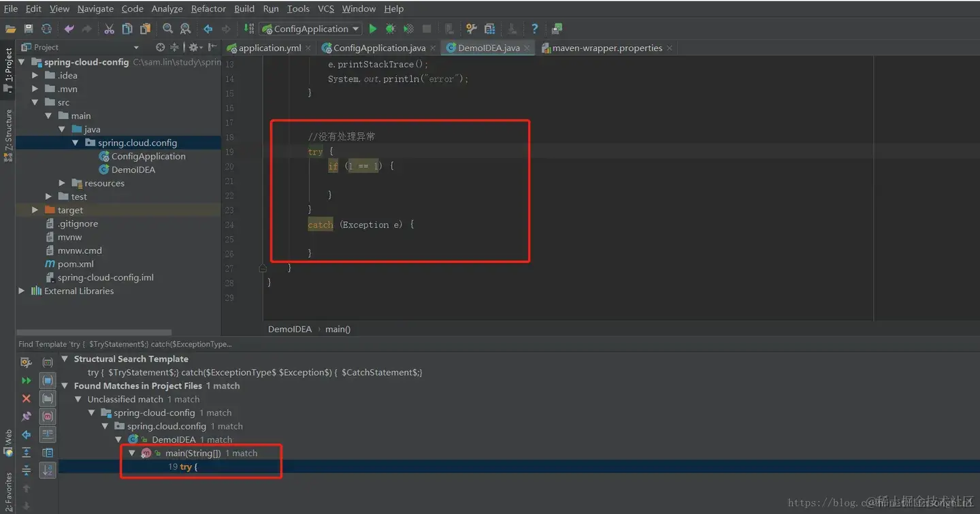Click the Build Project icon
Image resolution: width=980 pixels, height=514 pixels.
click(248, 29)
